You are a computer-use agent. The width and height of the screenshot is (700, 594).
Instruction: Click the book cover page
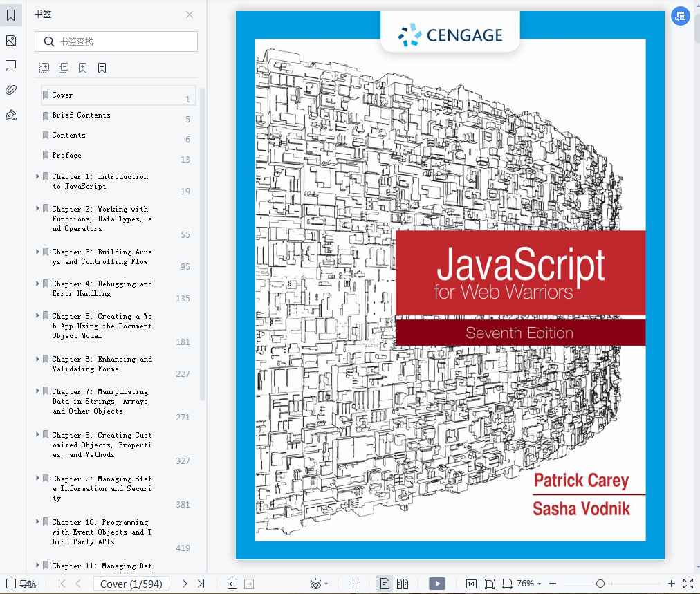pos(450,285)
